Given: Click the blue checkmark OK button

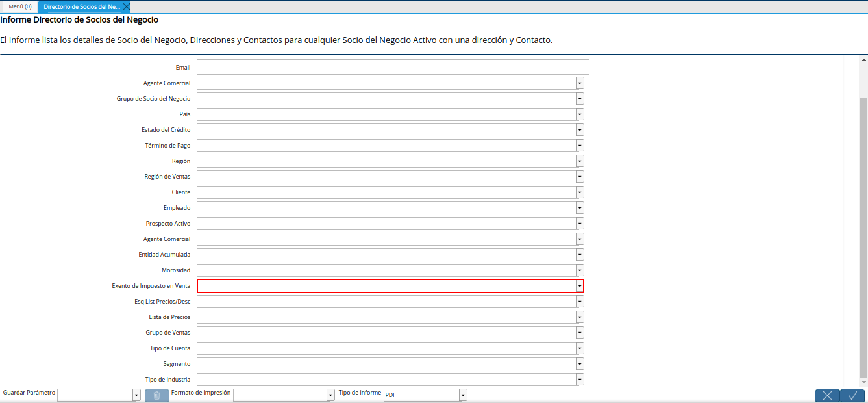Looking at the screenshot, I should pyautogui.click(x=852, y=395).
